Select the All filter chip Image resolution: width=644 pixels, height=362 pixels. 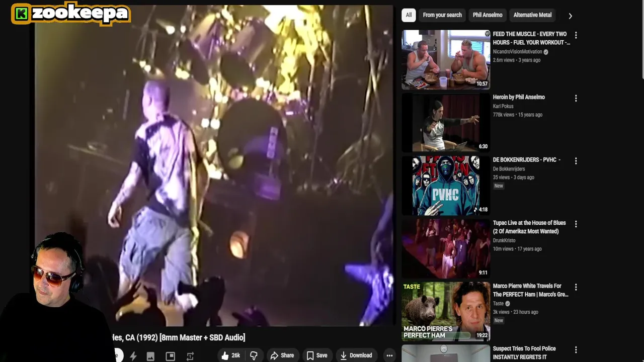pyautogui.click(x=409, y=15)
